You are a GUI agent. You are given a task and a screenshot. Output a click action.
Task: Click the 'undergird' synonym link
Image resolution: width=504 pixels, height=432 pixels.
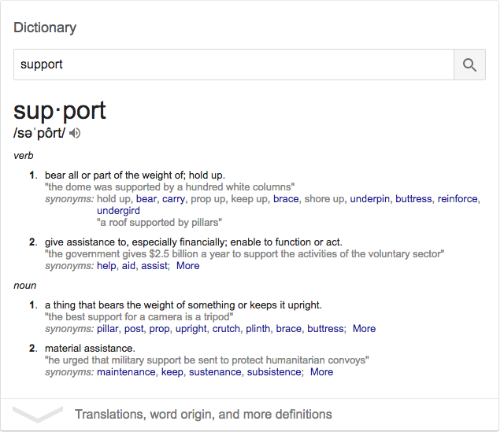pos(118,211)
